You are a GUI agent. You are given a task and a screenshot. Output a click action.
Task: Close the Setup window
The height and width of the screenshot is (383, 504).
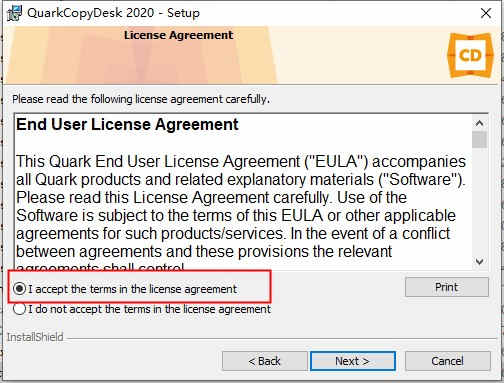486,13
